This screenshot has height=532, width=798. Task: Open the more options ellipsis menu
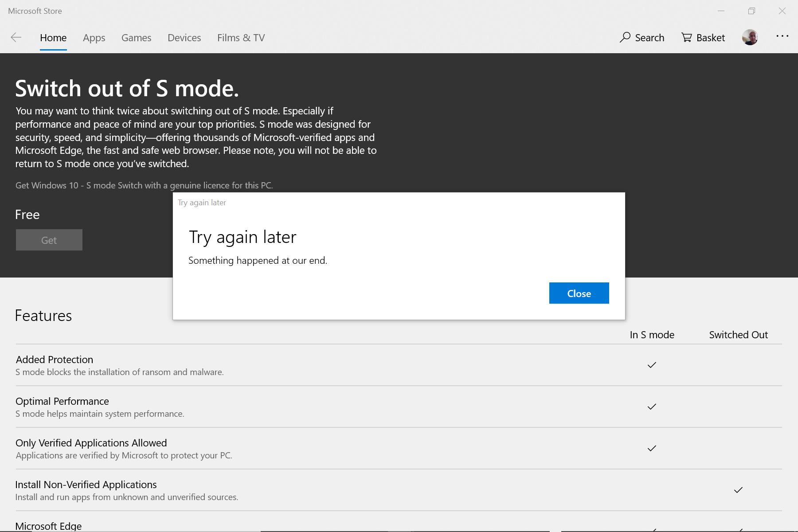[782, 36]
